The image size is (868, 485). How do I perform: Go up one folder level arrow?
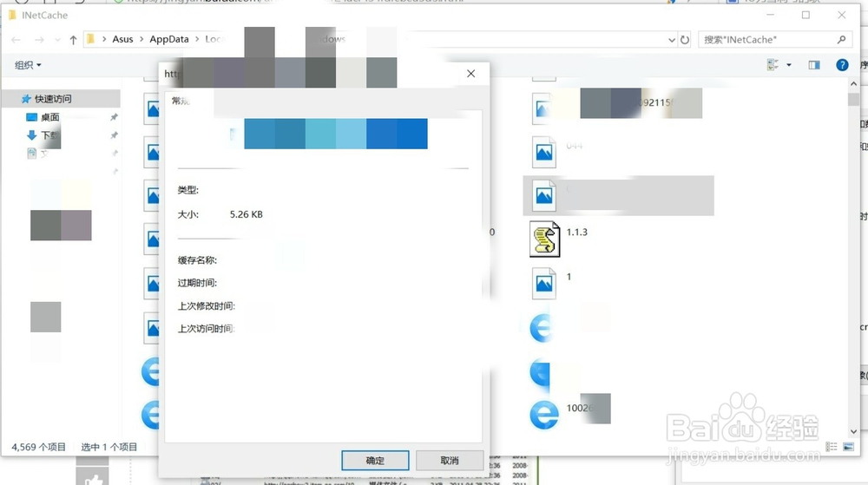[x=73, y=40]
